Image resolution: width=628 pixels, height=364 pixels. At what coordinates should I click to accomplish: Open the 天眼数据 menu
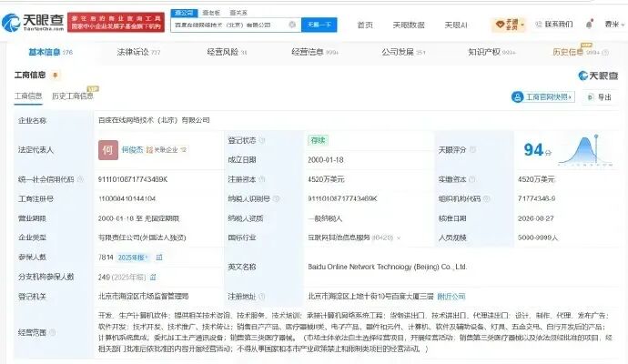click(408, 25)
